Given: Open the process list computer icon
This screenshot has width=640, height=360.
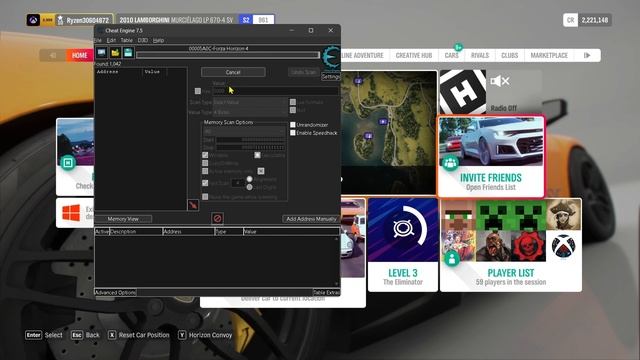Looking at the screenshot, I should click(x=102, y=53).
